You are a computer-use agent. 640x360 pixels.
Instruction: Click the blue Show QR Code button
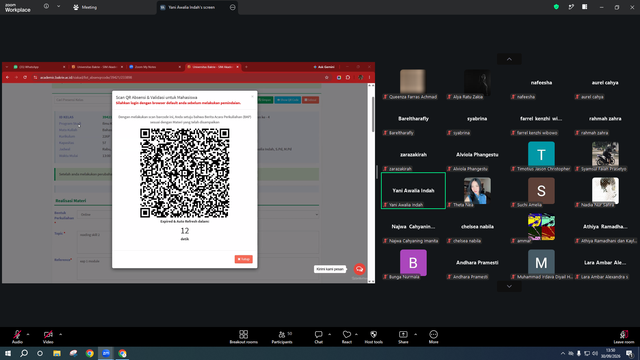(288, 100)
